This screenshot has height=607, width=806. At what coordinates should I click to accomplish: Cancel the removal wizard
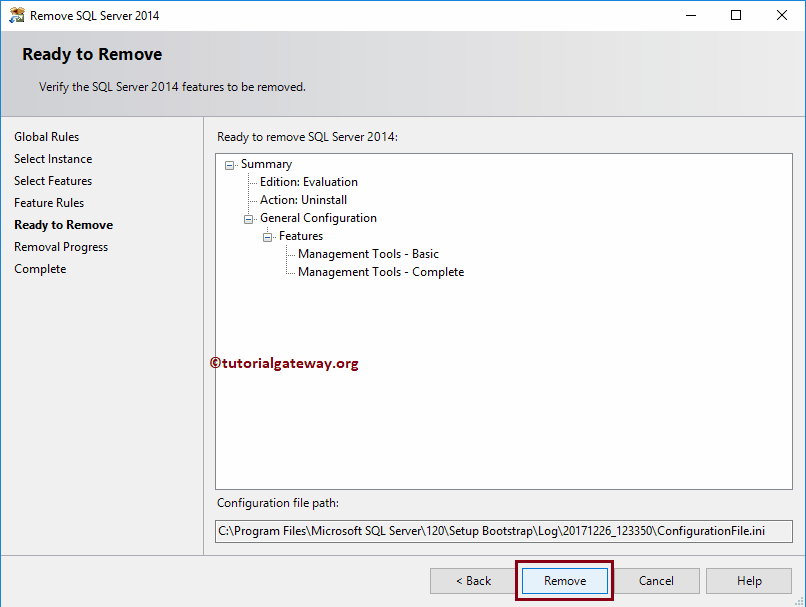point(656,581)
